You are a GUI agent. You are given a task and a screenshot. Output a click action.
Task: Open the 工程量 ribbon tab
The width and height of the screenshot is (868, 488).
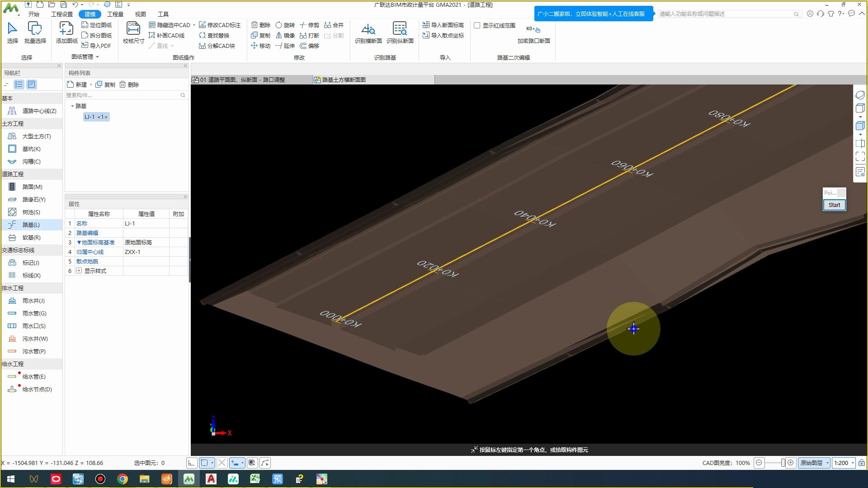coord(115,14)
